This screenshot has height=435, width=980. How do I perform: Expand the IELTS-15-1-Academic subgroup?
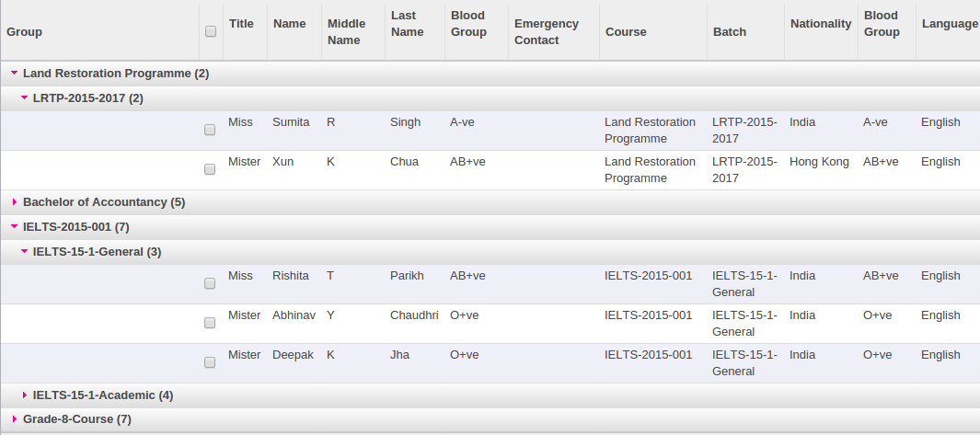coord(24,395)
